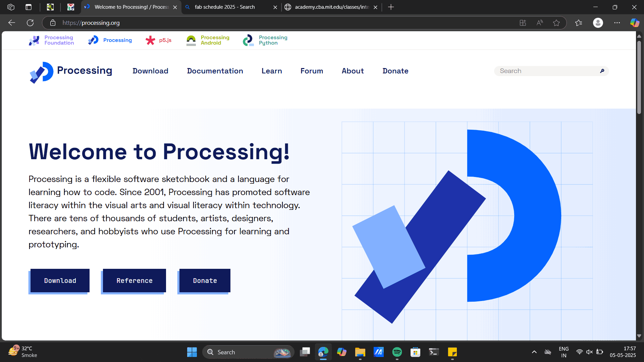Open the weather widget showing 32°C Smoke
644x362 pixels.
point(23,352)
